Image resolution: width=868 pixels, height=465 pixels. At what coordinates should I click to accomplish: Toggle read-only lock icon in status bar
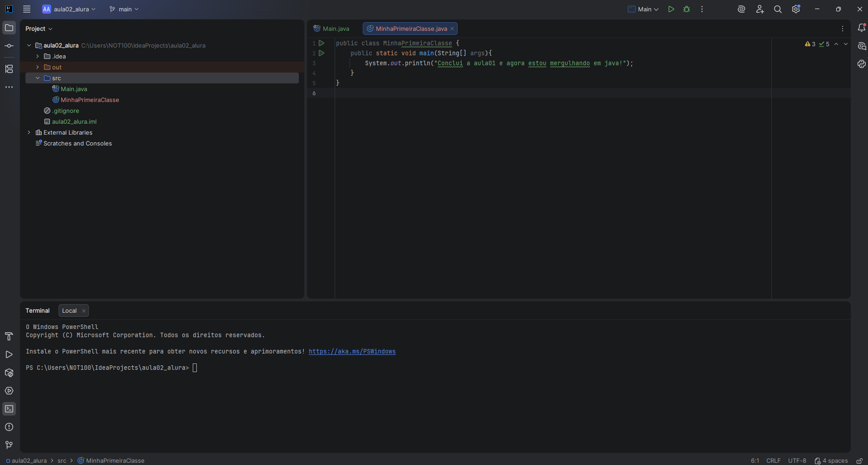[859, 460]
